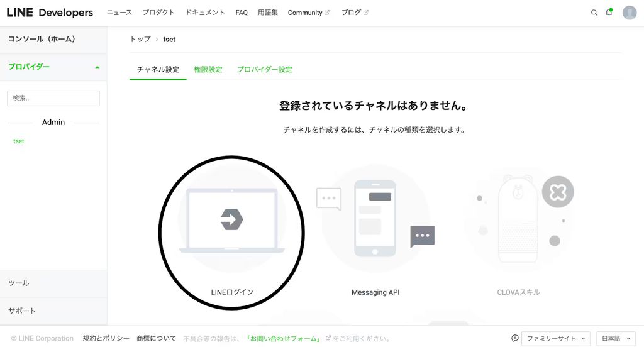The width and height of the screenshot is (644, 352).
Task: Click the tset breadcrumb text
Action: tap(169, 40)
